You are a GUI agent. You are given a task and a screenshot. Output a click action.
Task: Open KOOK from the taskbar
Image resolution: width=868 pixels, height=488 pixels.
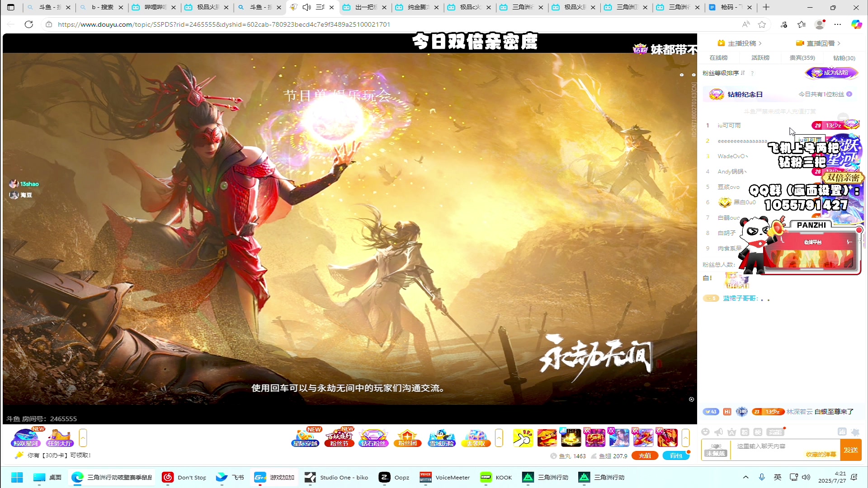pos(496,477)
